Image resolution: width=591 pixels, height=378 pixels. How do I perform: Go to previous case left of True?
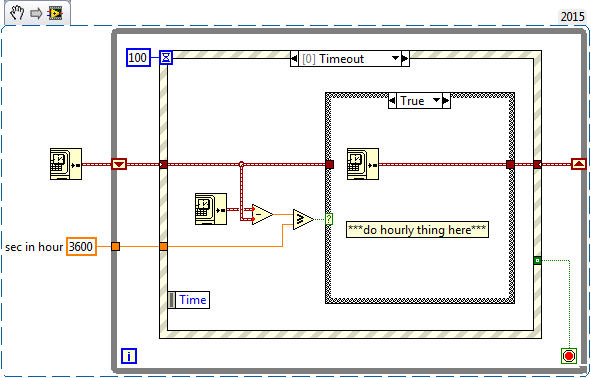point(392,101)
